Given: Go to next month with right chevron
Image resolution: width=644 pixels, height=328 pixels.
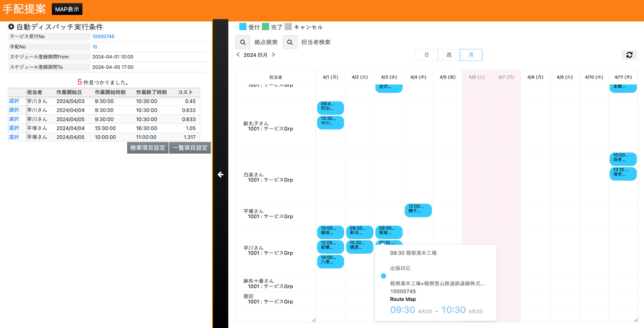Looking at the screenshot, I should point(273,55).
